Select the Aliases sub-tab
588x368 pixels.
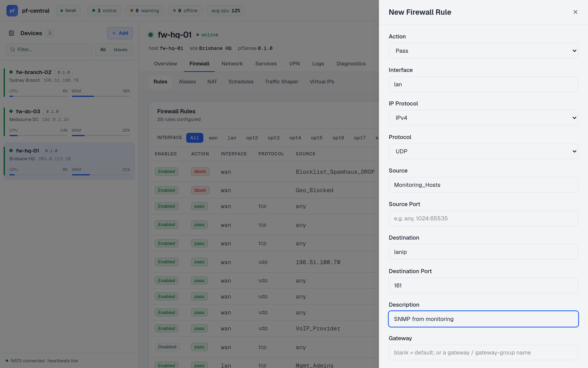pyautogui.click(x=187, y=82)
